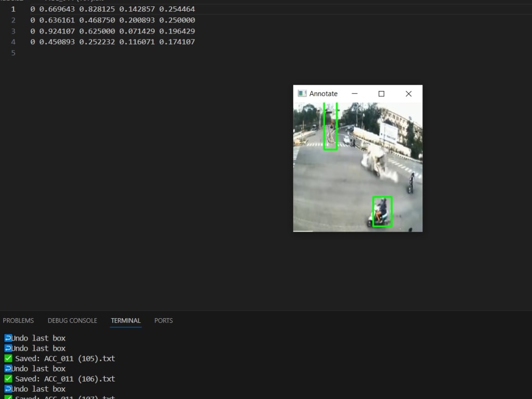Click the value 0.196429 on line 3
The image size is (532, 399).
[x=177, y=31]
